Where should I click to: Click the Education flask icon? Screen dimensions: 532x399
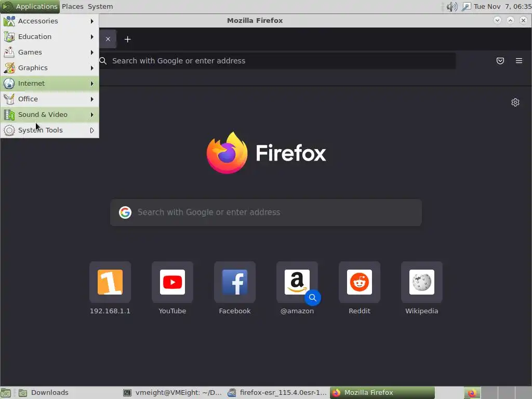point(9,37)
